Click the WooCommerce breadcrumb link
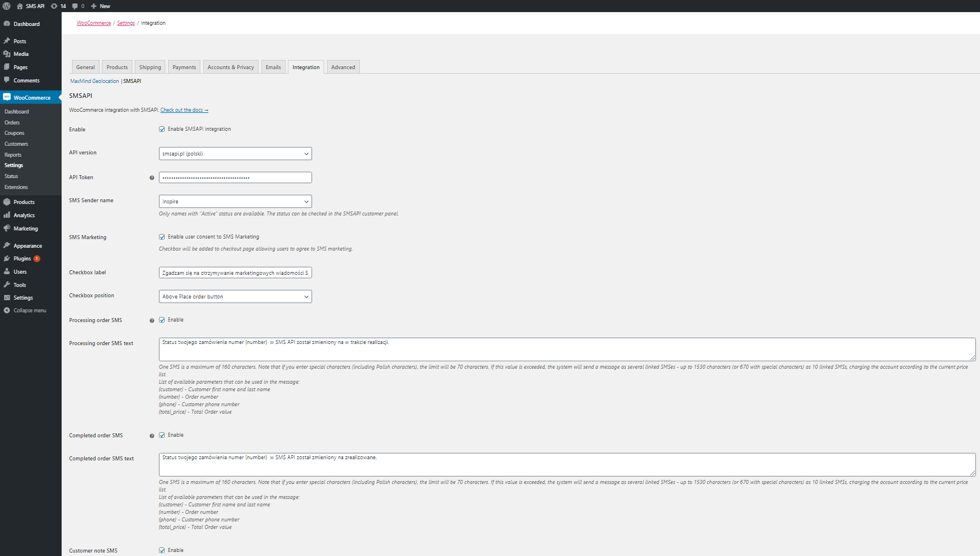 94,23
